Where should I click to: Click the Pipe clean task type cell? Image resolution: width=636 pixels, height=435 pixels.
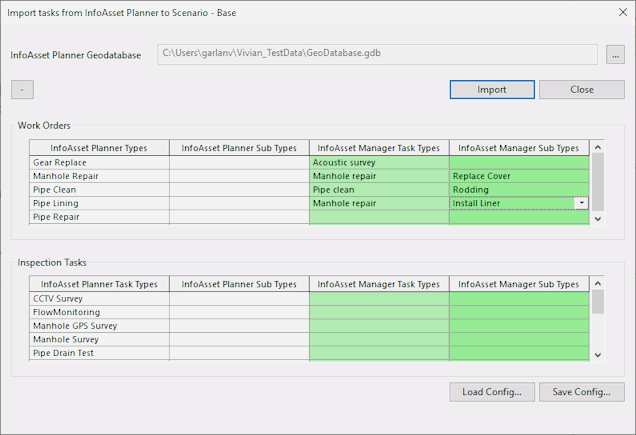[379, 190]
